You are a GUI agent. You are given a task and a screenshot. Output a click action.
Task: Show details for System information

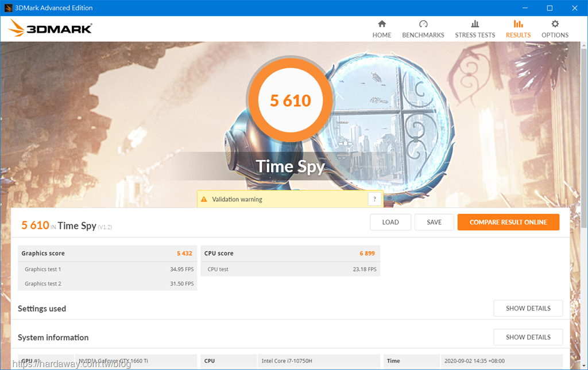528,337
